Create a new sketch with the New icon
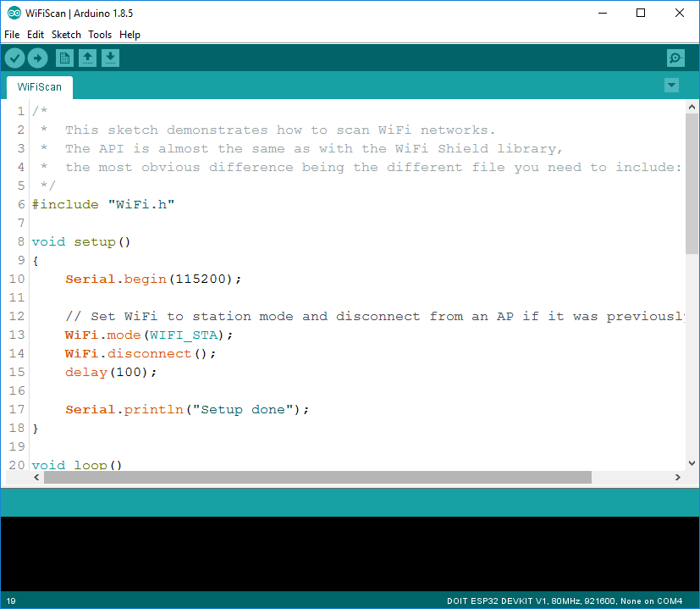700x609 pixels. tap(64, 58)
